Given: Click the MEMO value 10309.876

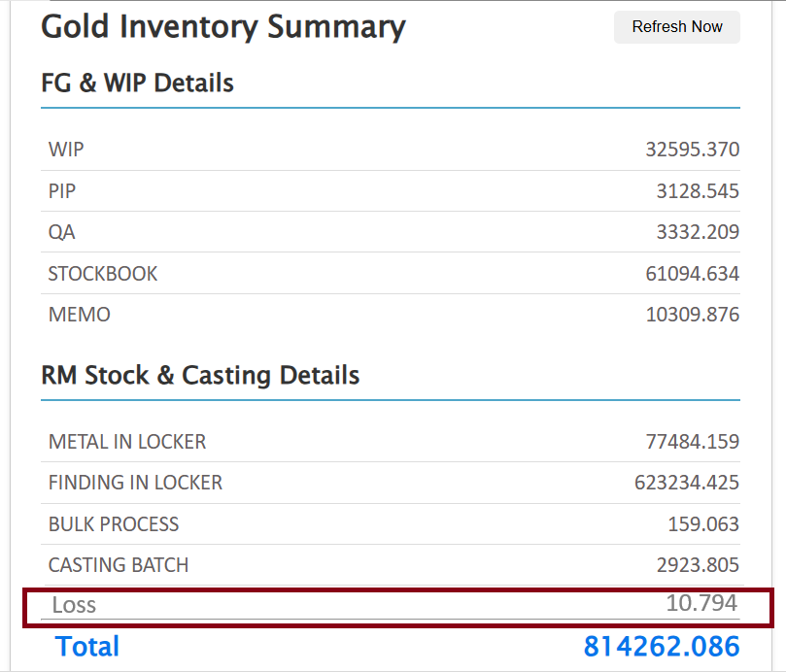Looking at the screenshot, I should [692, 315].
